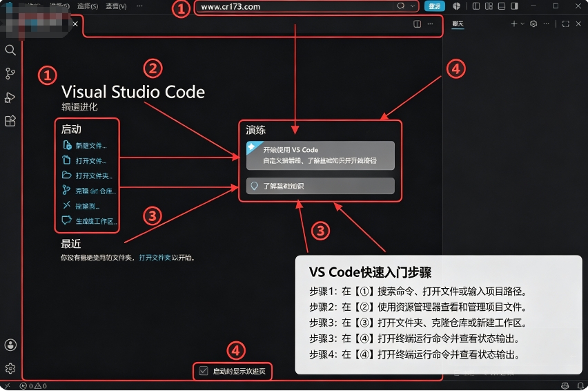This screenshot has width=588, height=391.
Task: Click the 演练 section heading
Action: 256,130
